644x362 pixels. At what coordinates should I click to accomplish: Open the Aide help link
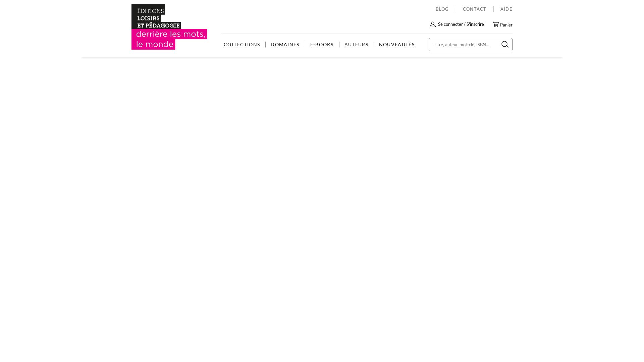pos(506,9)
